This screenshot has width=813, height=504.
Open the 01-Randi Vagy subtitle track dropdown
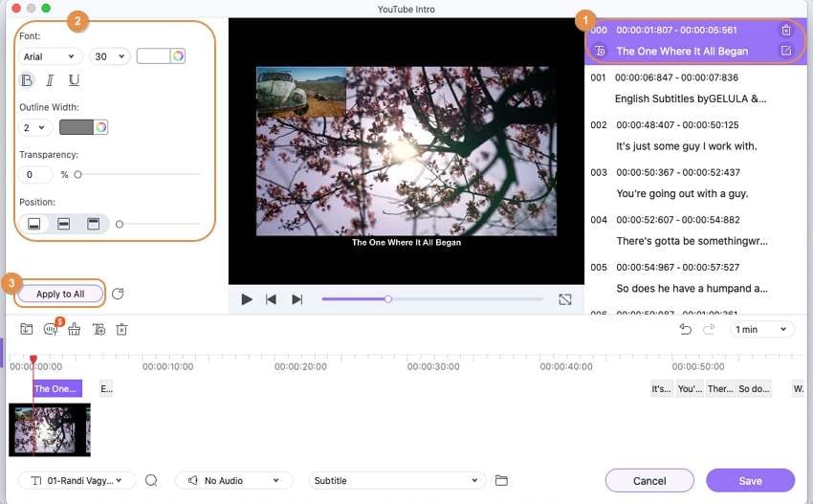77,481
